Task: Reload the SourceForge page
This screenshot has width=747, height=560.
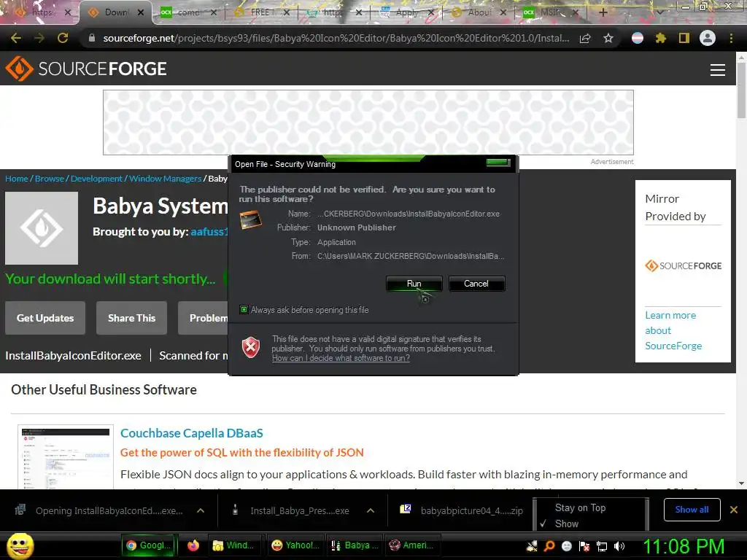Action: tap(63, 38)
